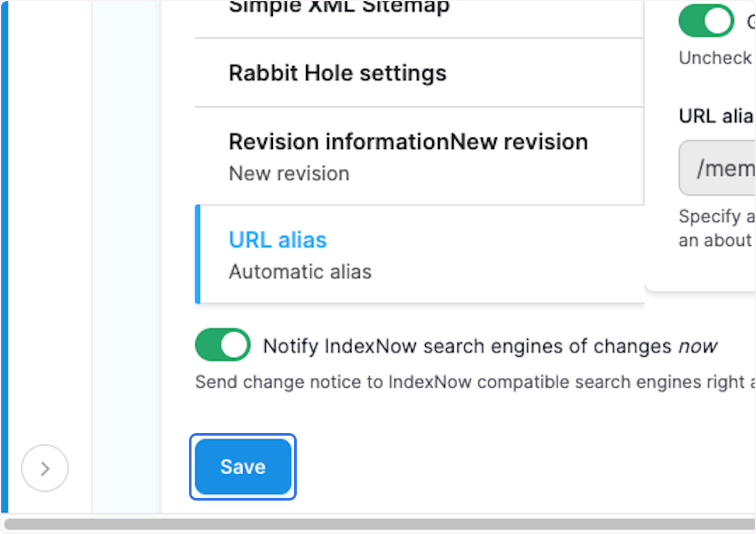This screenshot has width=756, height=534.
Task: Click the right-arrow inside the circle button
Action: click(x=44, y=468)
